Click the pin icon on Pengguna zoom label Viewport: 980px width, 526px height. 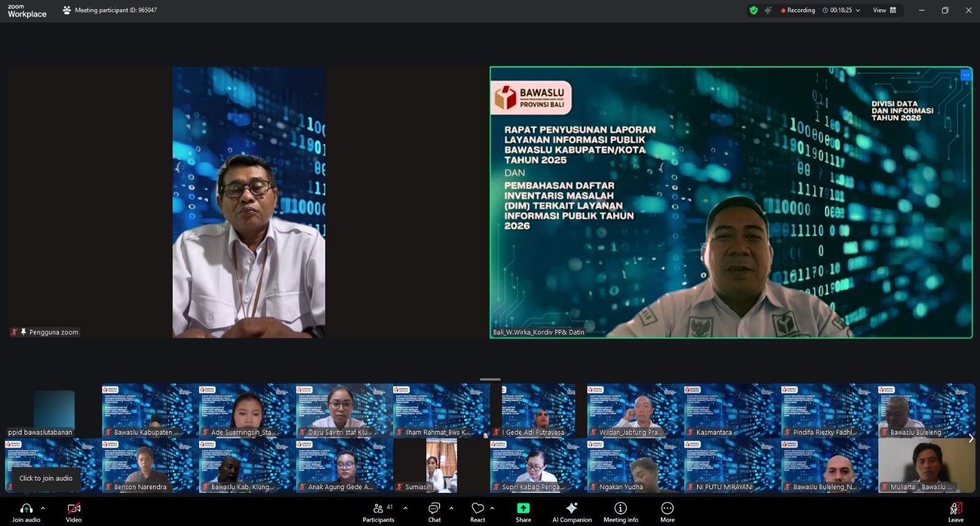point(23,332)
